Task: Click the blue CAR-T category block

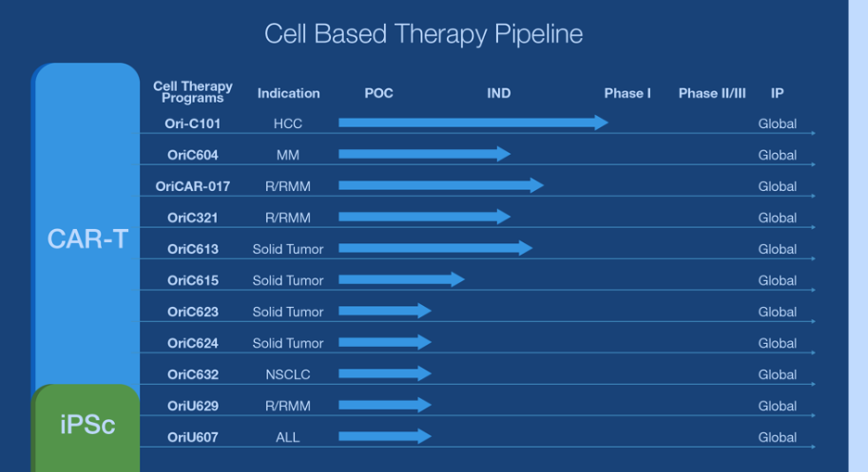Action: (x=86, y=227)
